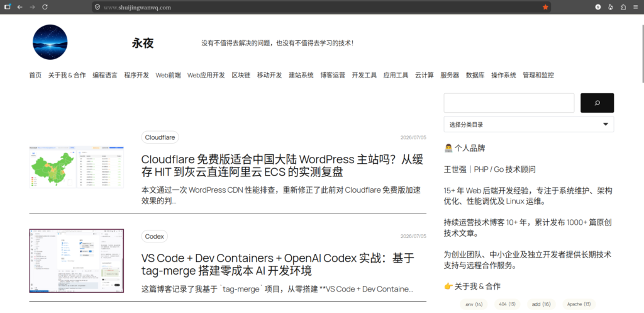Viewport: 644px width, 313px height.
Task: Open the 数据库 menu item
Action: tap(475, 76)
